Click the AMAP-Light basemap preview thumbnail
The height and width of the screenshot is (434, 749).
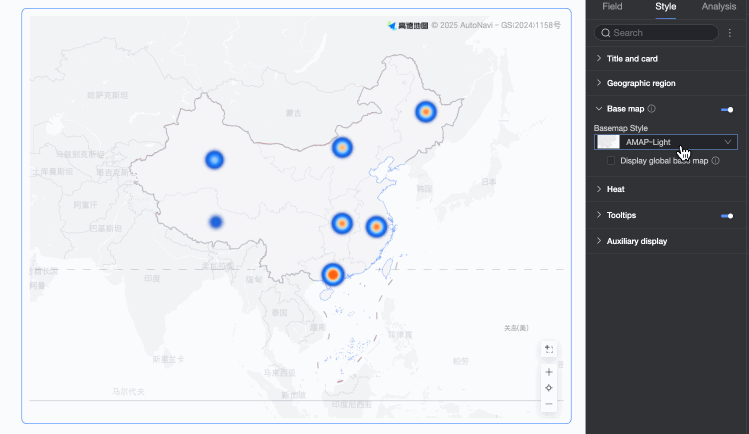[x=609, y=142]
